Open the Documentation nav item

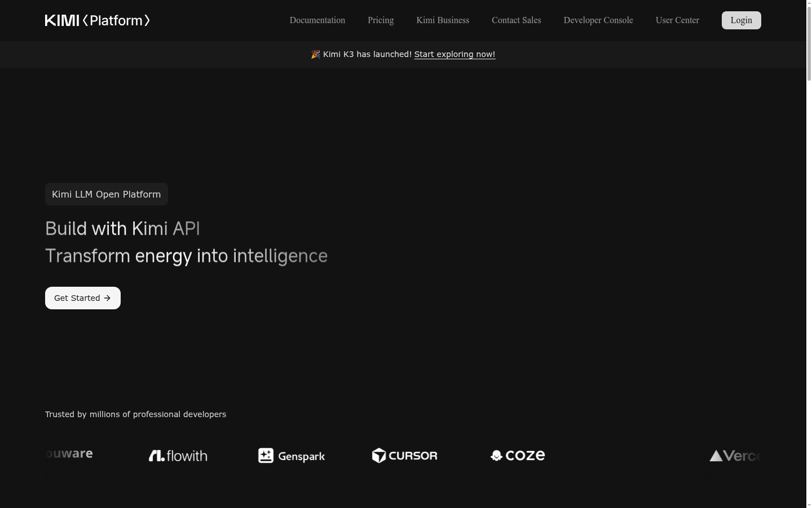317,20
